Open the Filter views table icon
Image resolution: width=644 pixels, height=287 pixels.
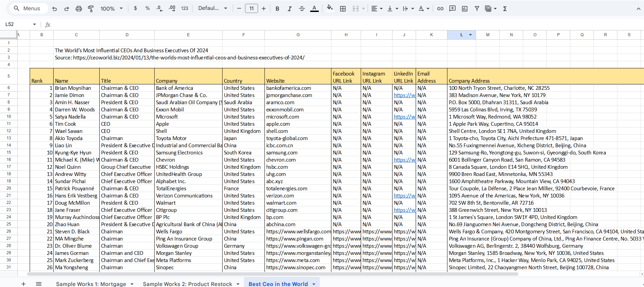pyautogui.click(x=491, y=9)
